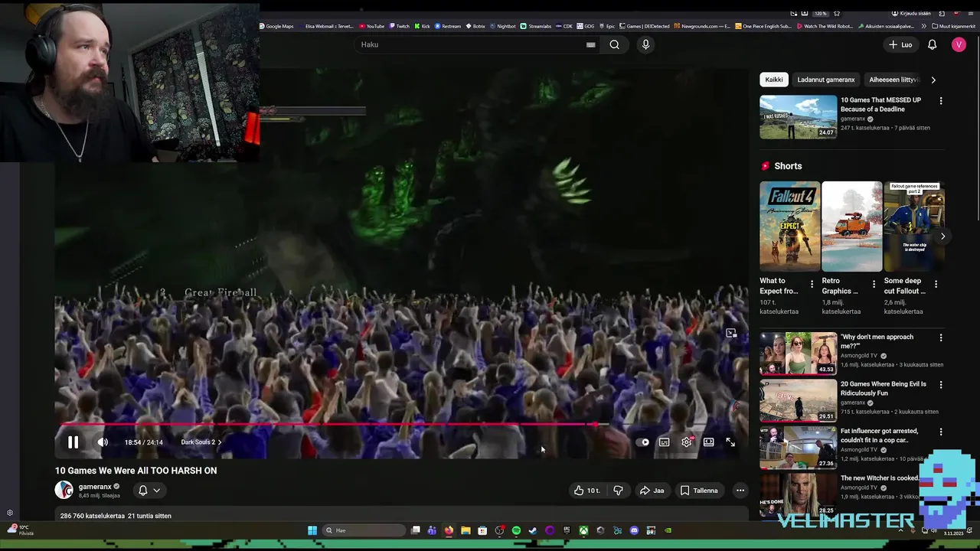Screen dimensions: 980x551
Task: Open the GOG bookmark
Action: pos(586,26)
